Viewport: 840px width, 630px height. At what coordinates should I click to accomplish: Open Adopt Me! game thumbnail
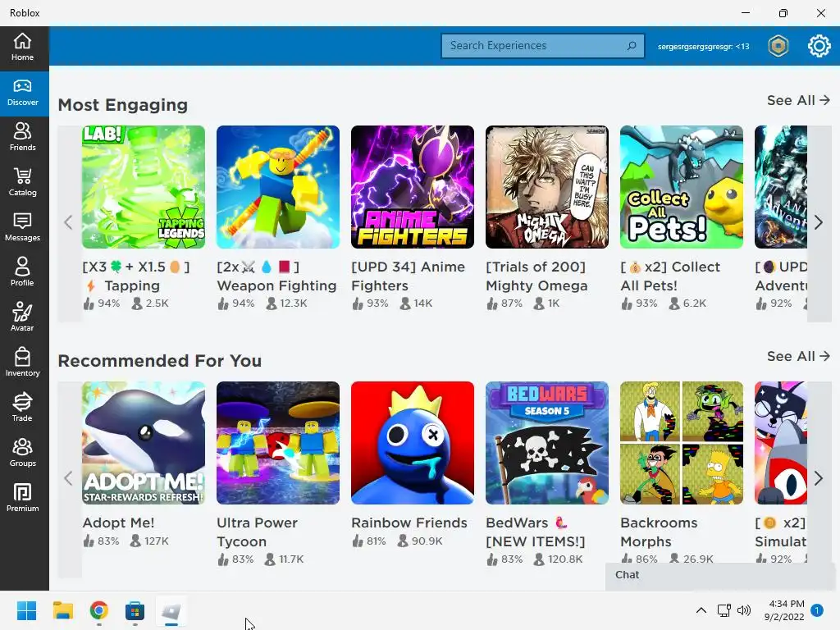pos(144,443)
